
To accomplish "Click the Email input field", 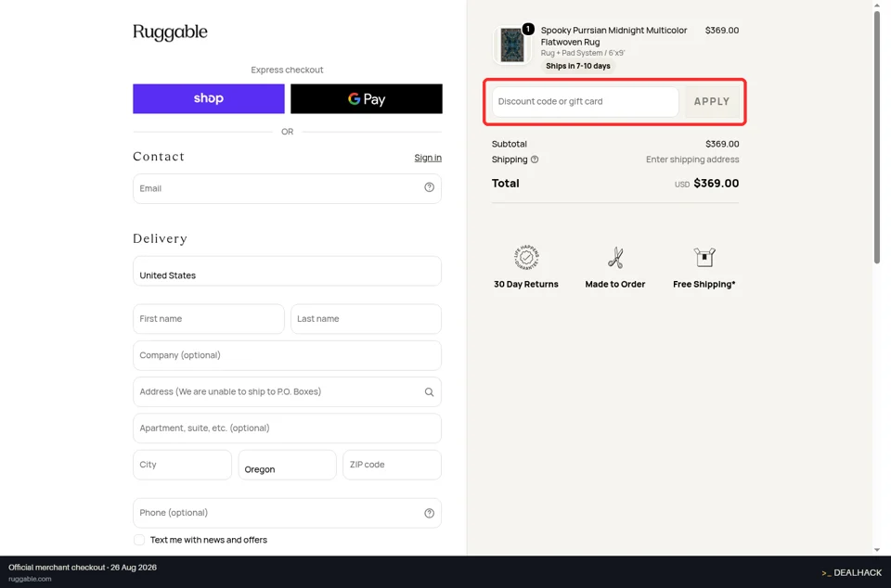I will coord(287,188).
